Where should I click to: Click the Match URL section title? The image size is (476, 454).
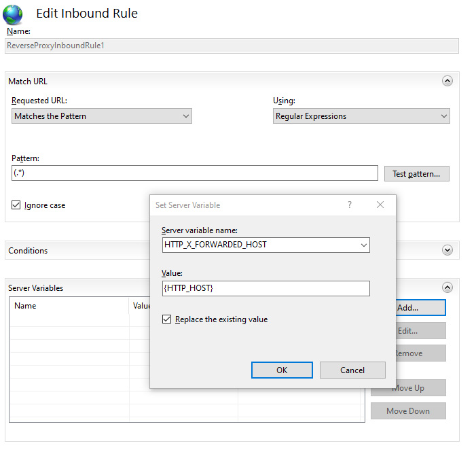tap(28, 82)
